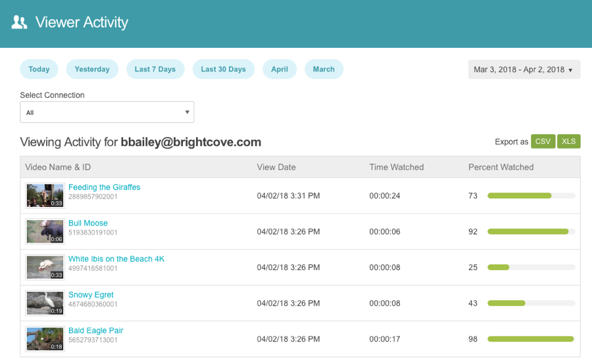592x364 pixels.
Task: Open the Feeding the Giraffes video link
Action: 104,187
